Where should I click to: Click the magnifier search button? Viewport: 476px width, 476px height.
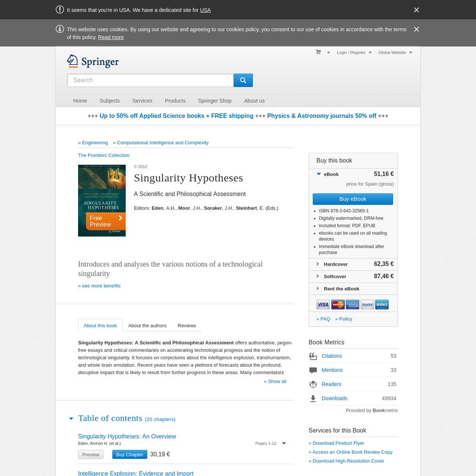tap(243, 80)
